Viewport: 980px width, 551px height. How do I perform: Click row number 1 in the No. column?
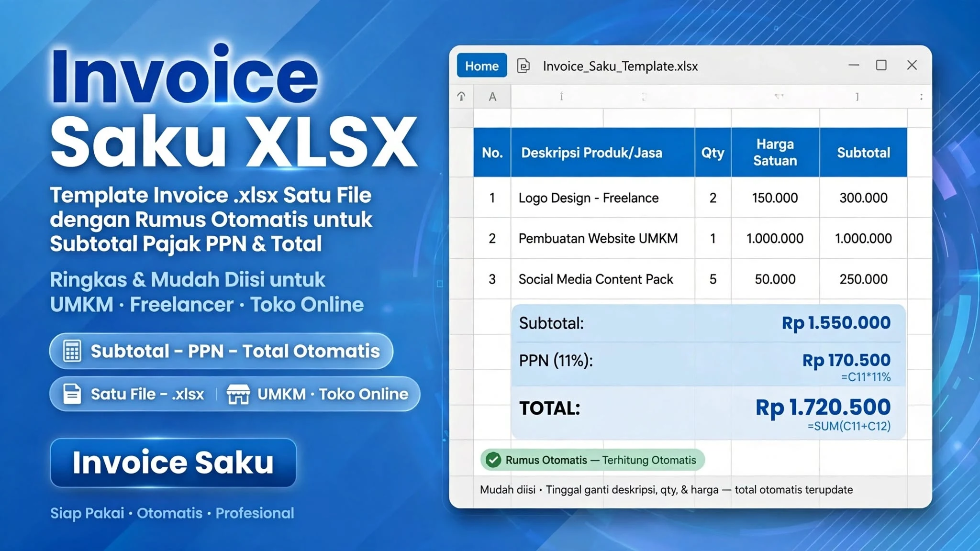point(492,198)
